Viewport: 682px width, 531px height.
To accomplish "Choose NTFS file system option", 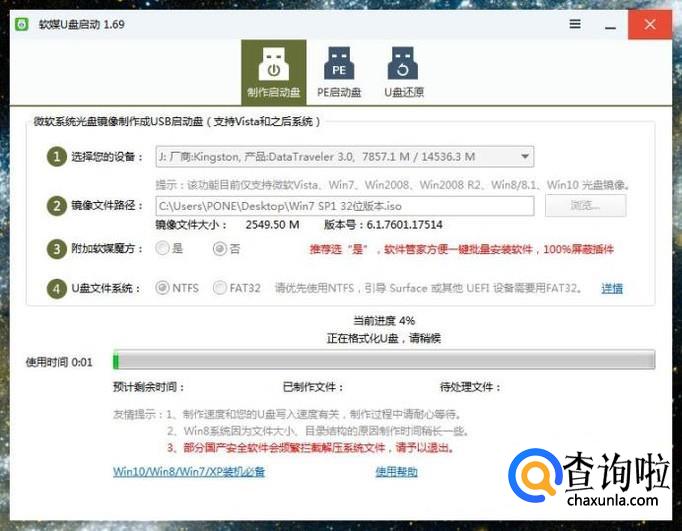I will (x=177, y=288).
